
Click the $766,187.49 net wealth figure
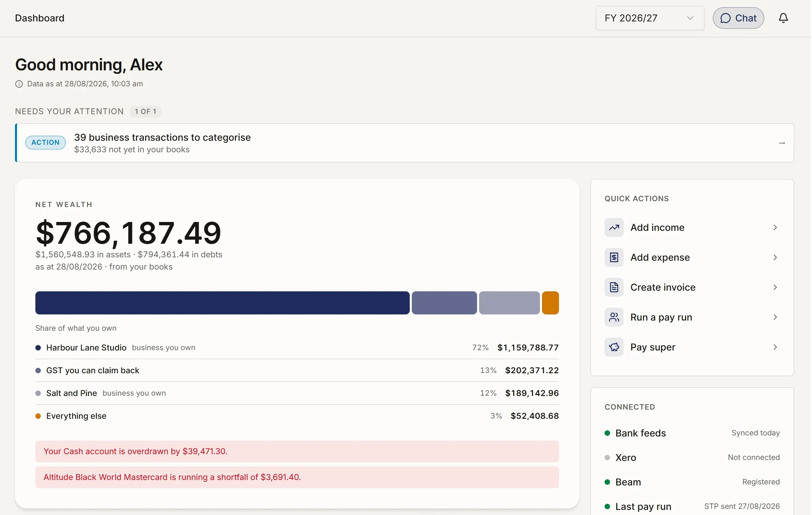tap(129, 233)
